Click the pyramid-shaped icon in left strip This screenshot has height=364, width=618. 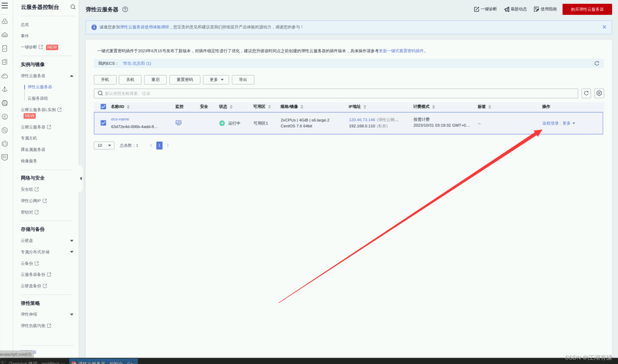tap(5, 89)
